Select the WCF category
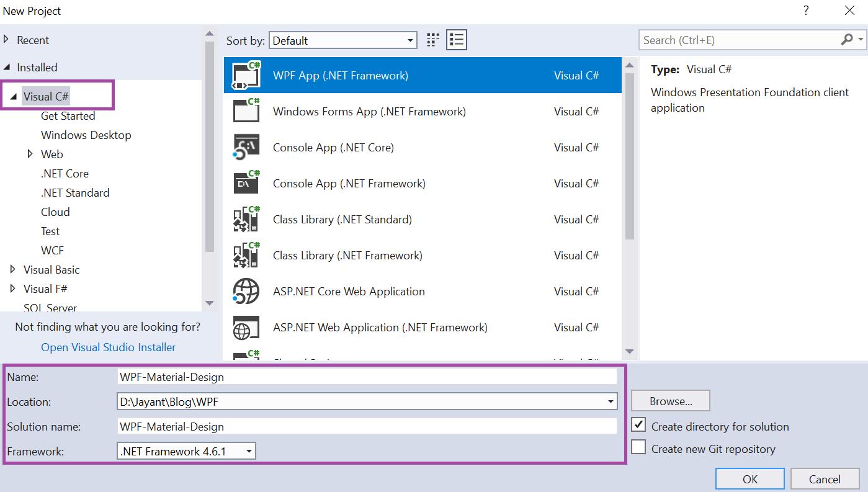868x492 pixels. 52,251
